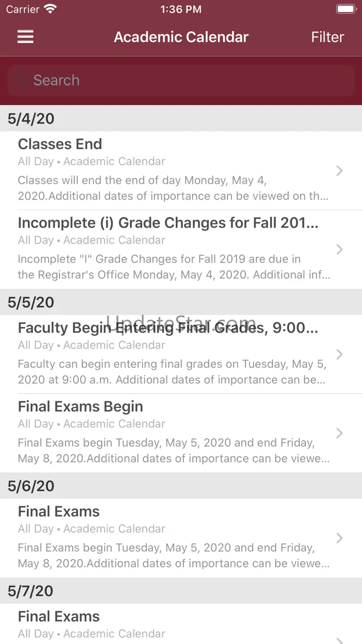Tap the Academic Calendar title

(181, 37)
